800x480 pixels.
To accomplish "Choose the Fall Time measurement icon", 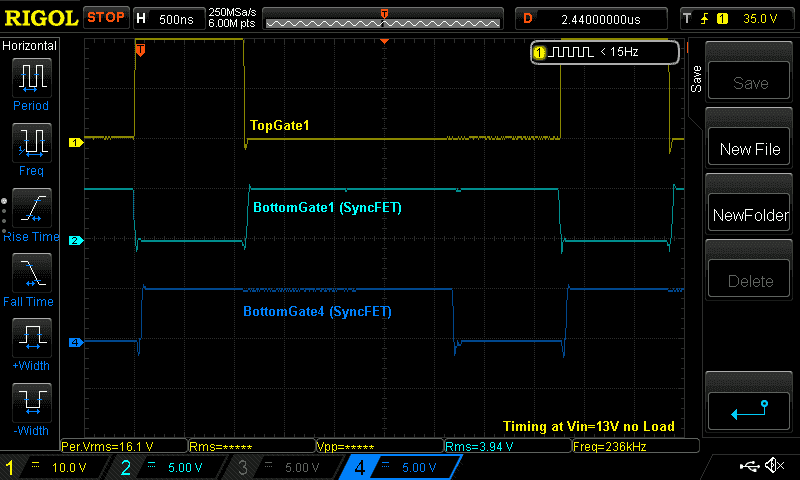I will pos(31,273).
